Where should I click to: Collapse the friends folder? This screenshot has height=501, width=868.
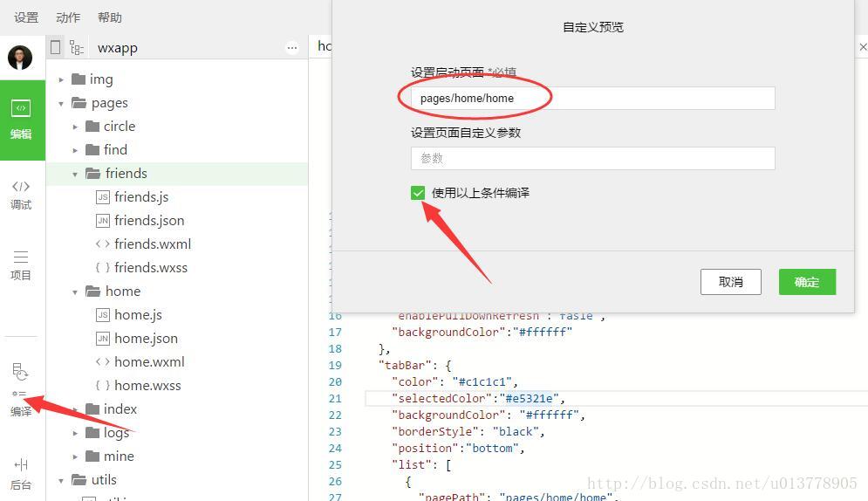click(x=75, y=174)
